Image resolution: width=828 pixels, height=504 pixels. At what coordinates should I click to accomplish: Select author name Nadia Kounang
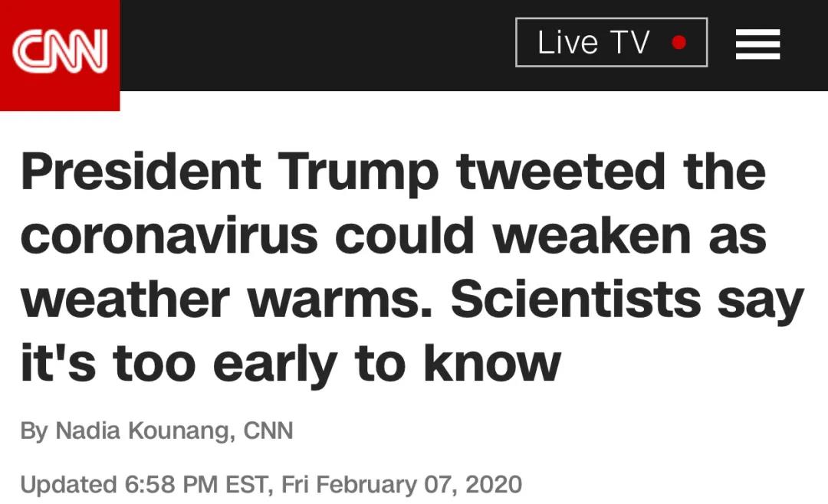click(x=142, y=430)
